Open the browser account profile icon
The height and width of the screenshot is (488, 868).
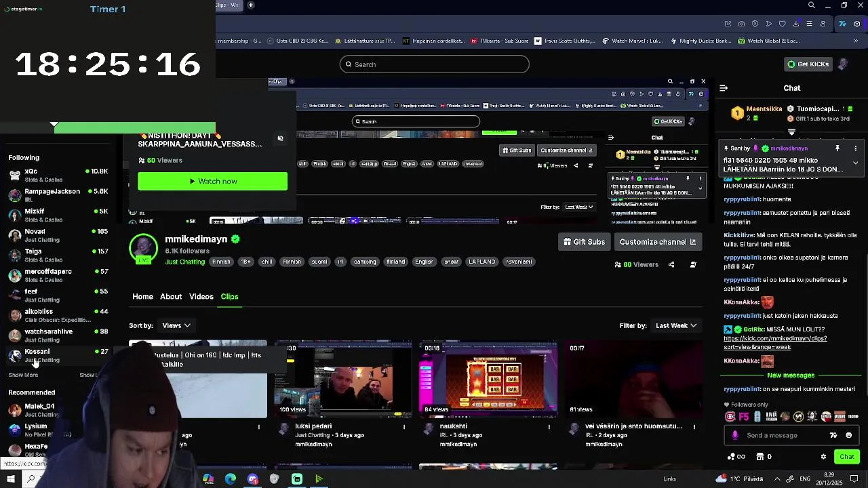click(x=823, y=24)
